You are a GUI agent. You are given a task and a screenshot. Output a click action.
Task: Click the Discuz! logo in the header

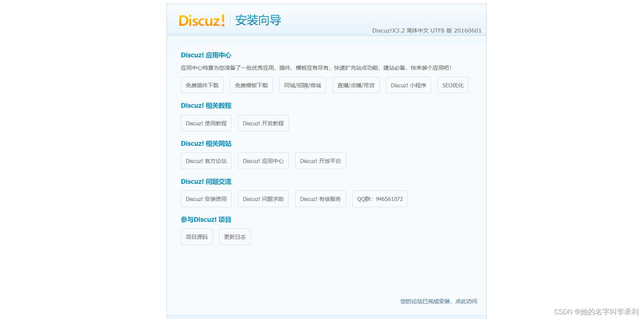[202, 20]
